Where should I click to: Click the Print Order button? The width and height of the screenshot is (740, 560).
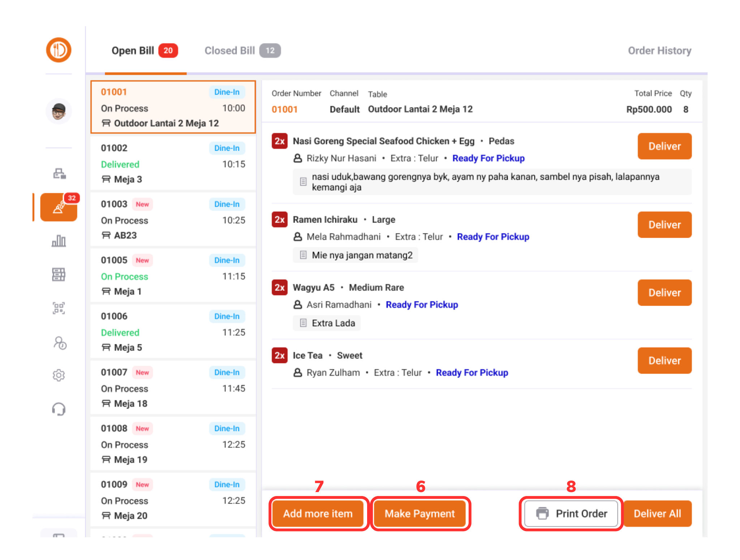pos(571,513)
